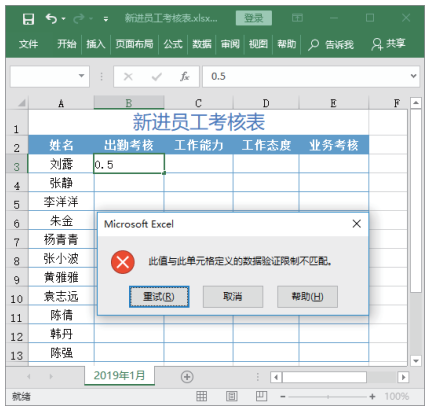Switch to Page Break Preview icon
Image resolution: width=430 pixels, height=409 pixels.
(261, 396)
